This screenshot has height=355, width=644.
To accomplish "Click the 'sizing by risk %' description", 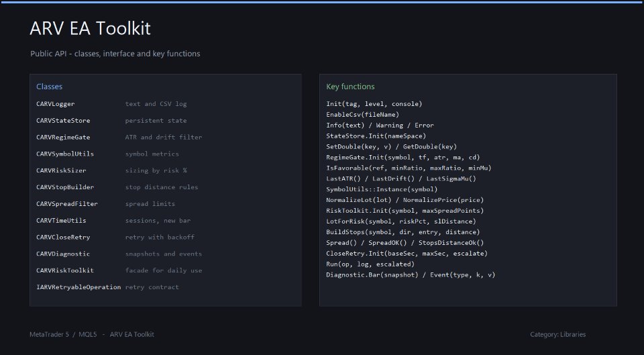I will point(156,170).
